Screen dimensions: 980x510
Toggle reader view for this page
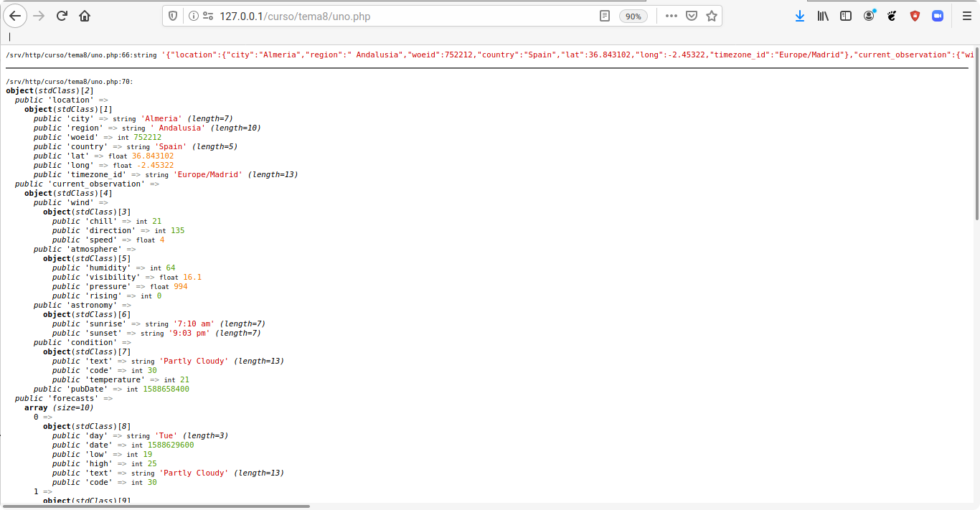point(605,16)
